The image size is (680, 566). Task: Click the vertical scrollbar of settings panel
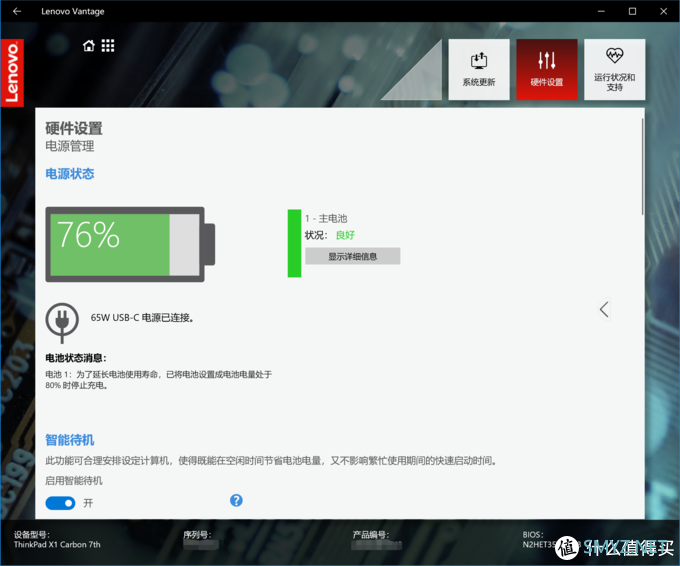click(642, 167)
